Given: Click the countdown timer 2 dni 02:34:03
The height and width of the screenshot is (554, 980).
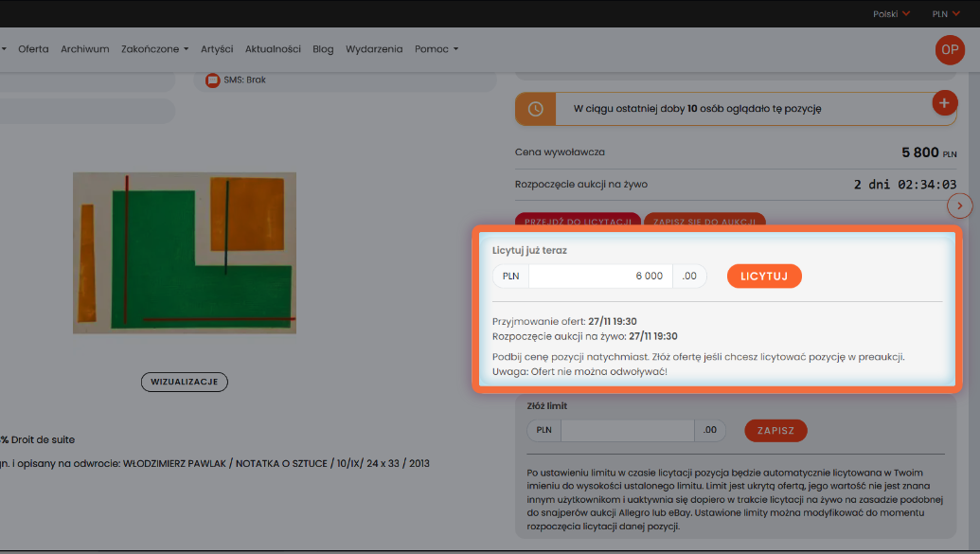Looking at the screenshot, I should [905, 185].
